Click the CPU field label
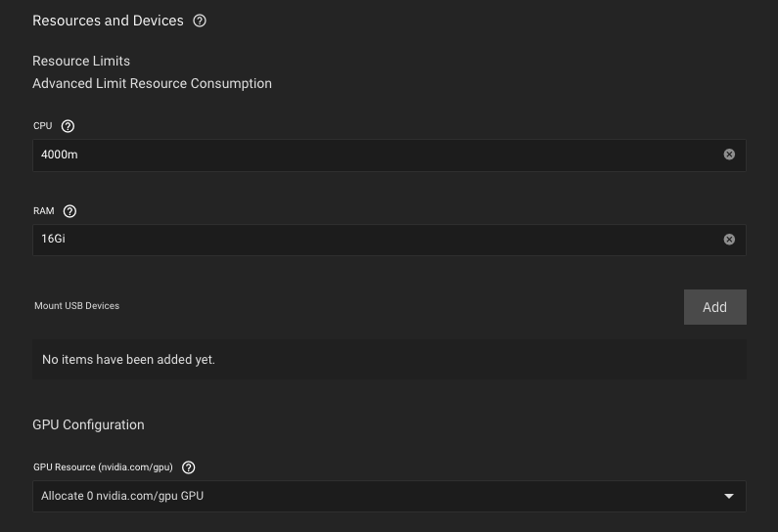 [44, 126]
